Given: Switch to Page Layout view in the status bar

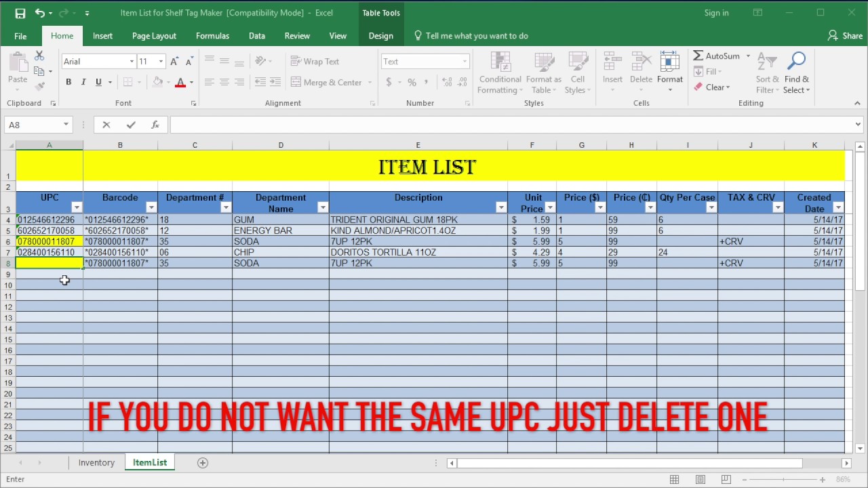Looking at the screenshot, I should pyautogui.click(x=701, y=480).
